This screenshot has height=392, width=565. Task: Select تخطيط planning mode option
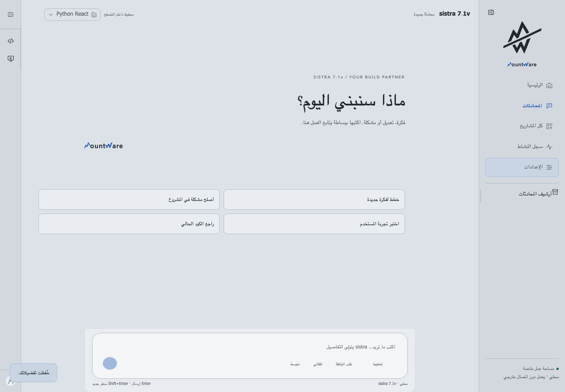378,364
